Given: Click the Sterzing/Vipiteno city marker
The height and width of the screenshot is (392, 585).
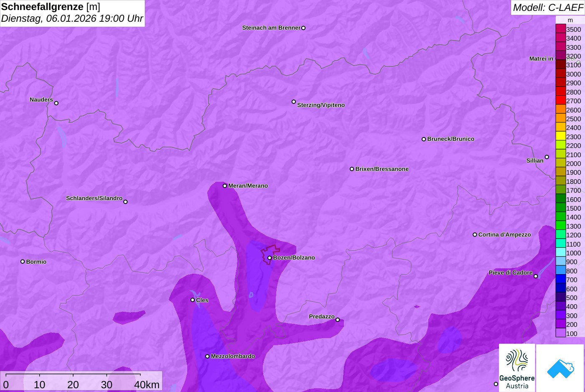Looking at the screenshot, I should [x=294, y=102].
